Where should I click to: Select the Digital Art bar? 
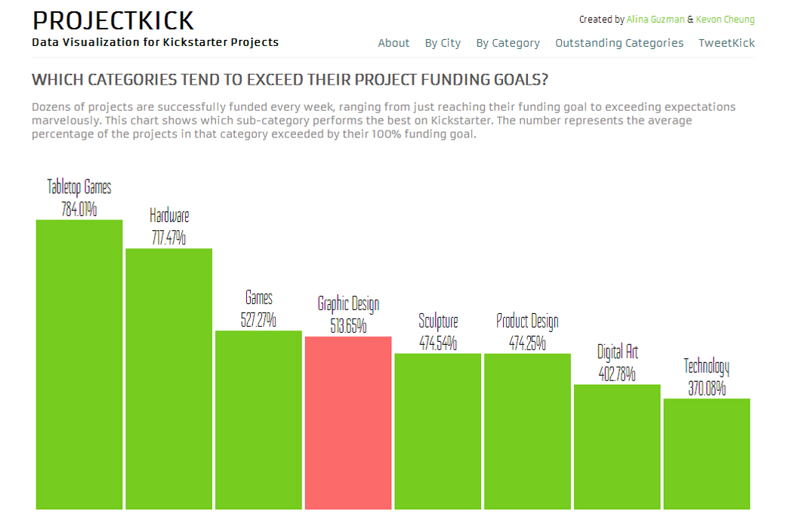(617, 447)
